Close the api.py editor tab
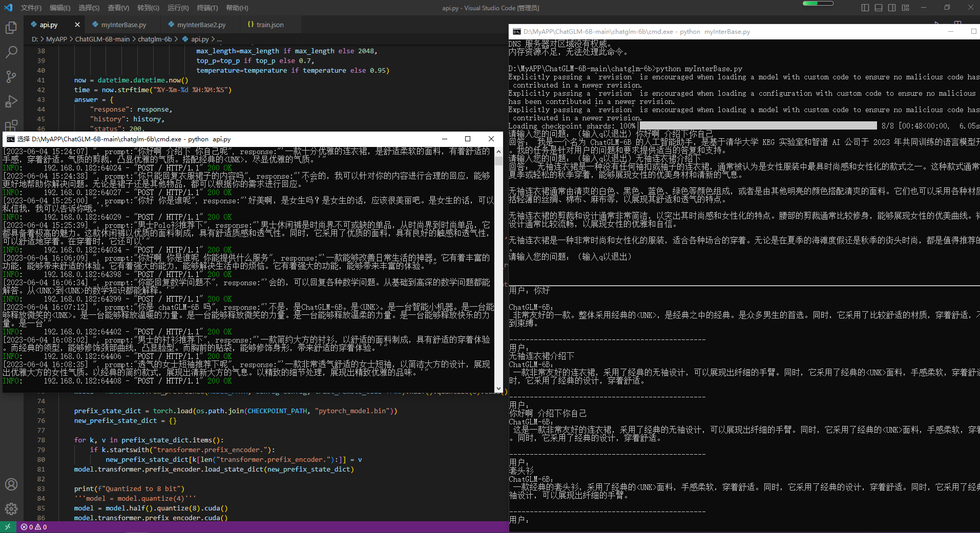This screenshot has width=980, height=533. (x=77, y=25)
